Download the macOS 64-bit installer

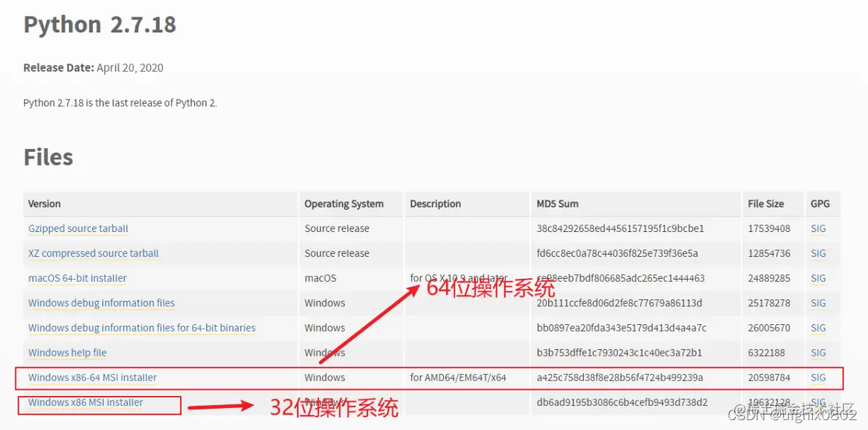click(77, 278)
